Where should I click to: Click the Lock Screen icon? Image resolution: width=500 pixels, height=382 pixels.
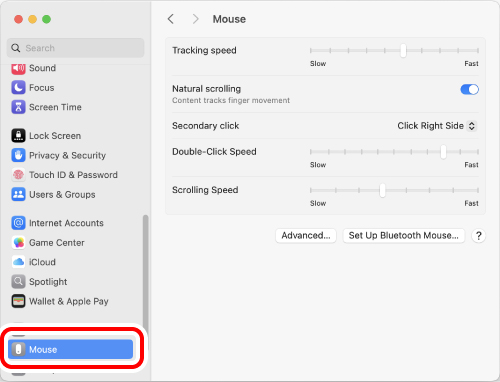point(18,136)
